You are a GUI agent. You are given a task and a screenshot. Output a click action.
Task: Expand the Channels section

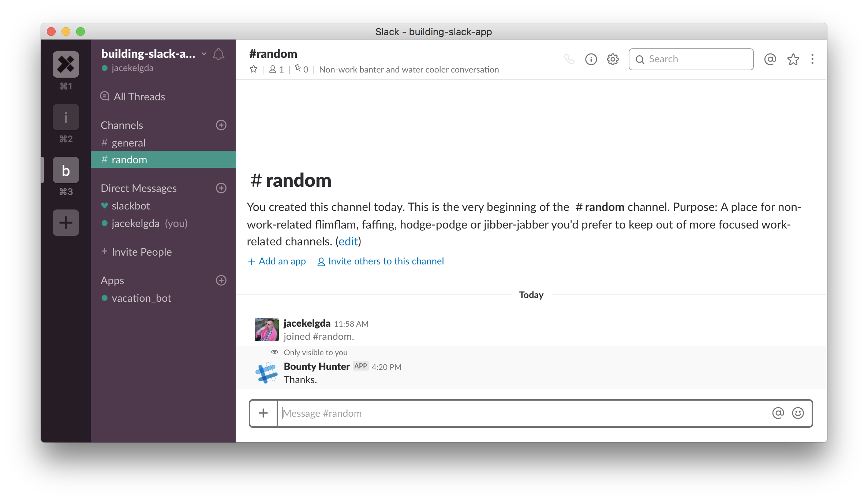122,125
